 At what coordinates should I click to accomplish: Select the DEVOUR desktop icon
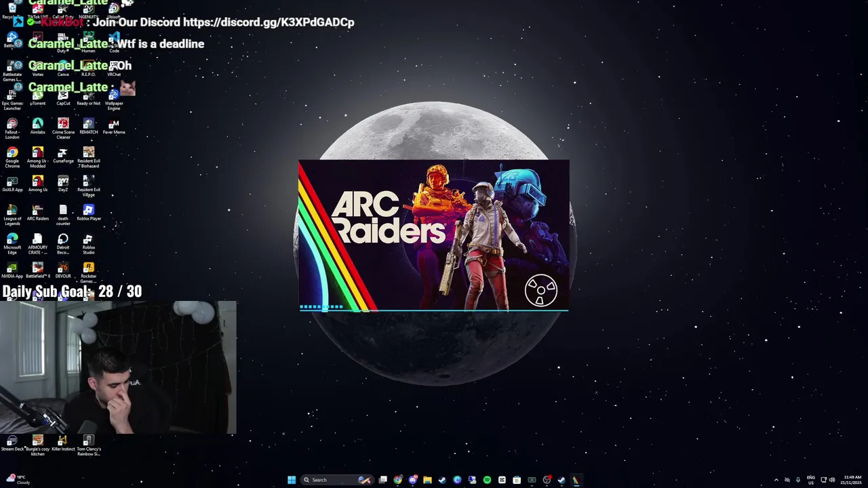pyautogui.click(x=63, y=271)
